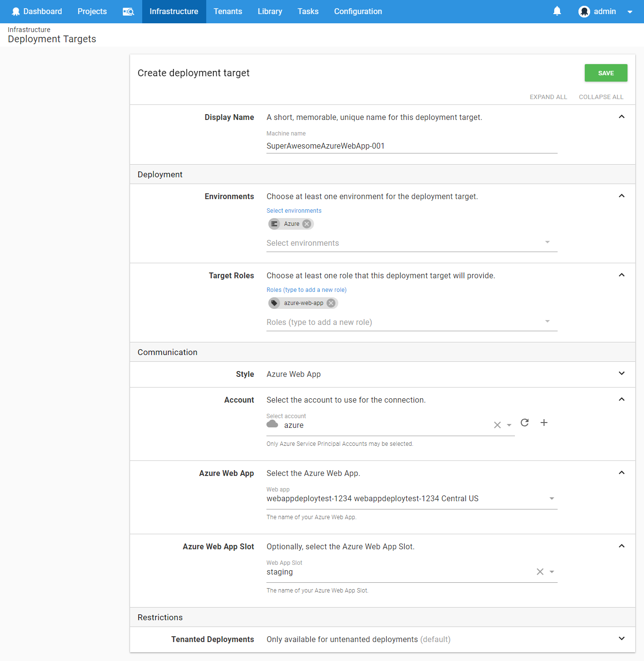Add a new account with plus icon
The height and width of the screenshot is (661, 644).
[x=544, y=423]
